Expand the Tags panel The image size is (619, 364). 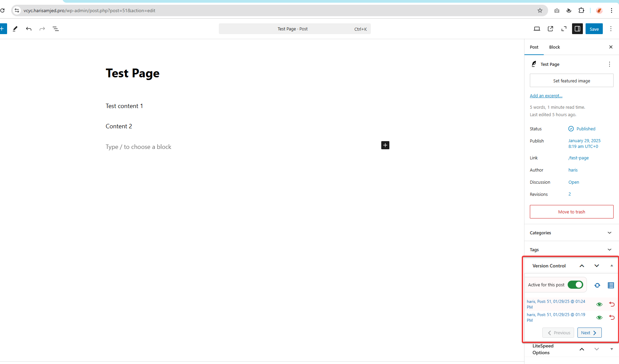571,250
